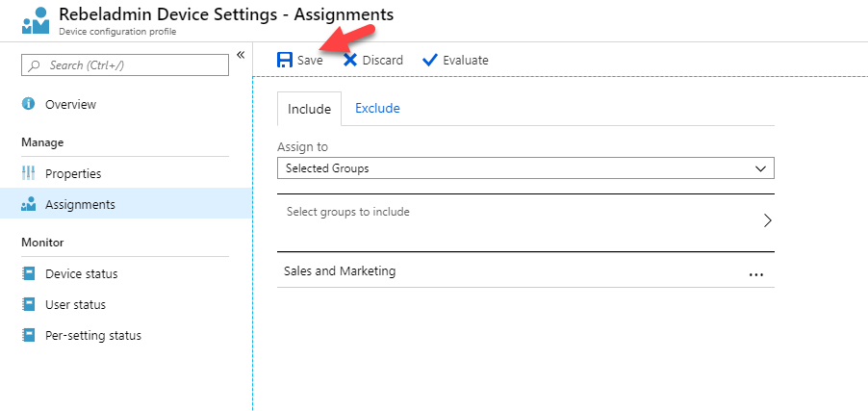Click the Save floppy disk icon
Screen dimensions: 868x411
pos(285,60)
